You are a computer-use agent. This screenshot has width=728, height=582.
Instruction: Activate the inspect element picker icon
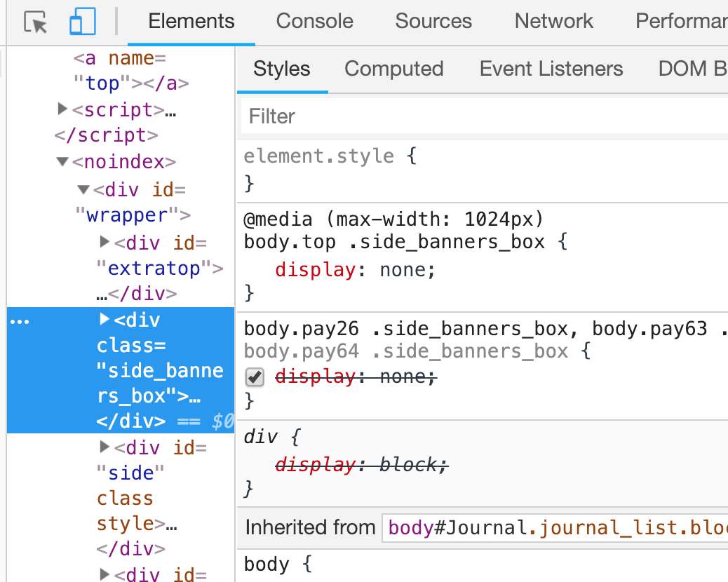(35, 22)
